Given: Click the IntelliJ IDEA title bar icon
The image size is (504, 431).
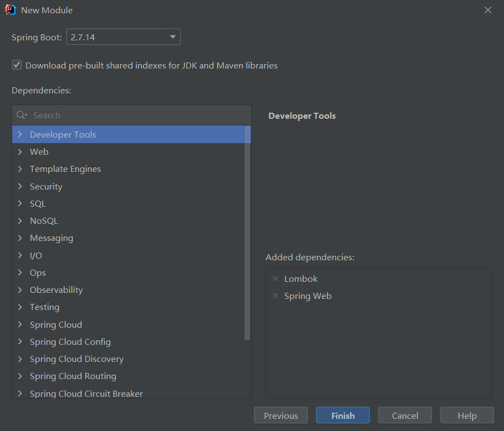Looking at the screenshot, I should click(10, 10).
